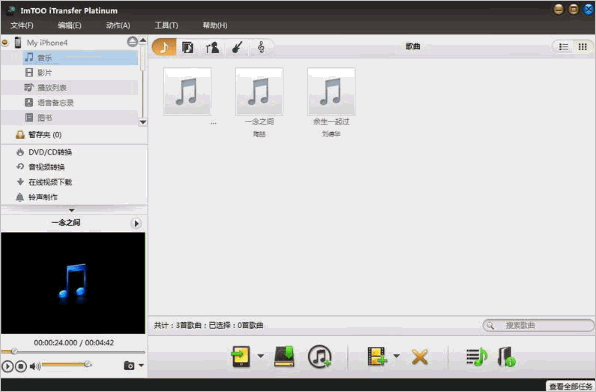Select My iPhone4 device entry
This screenshot has height=392, width=596.
point(47,43)
